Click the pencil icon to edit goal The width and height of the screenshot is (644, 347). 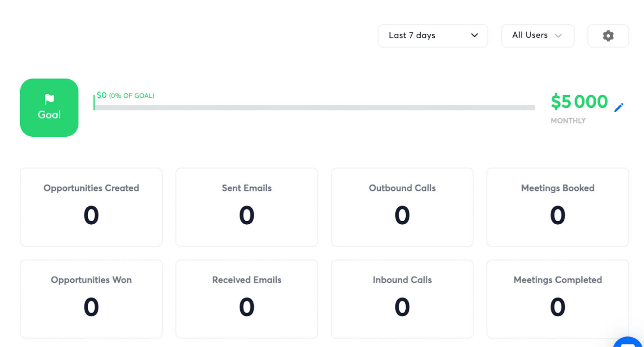(619, 107)
